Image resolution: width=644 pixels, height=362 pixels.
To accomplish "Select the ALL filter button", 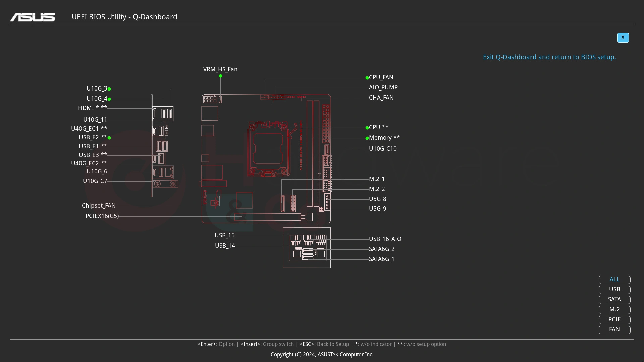I will 614,280.
